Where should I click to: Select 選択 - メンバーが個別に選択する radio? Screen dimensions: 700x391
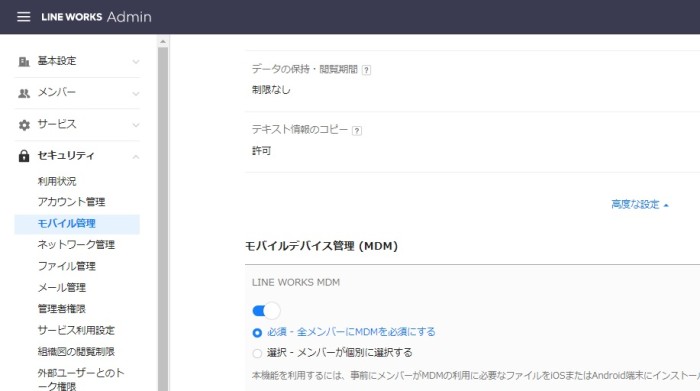coord(257,354)
